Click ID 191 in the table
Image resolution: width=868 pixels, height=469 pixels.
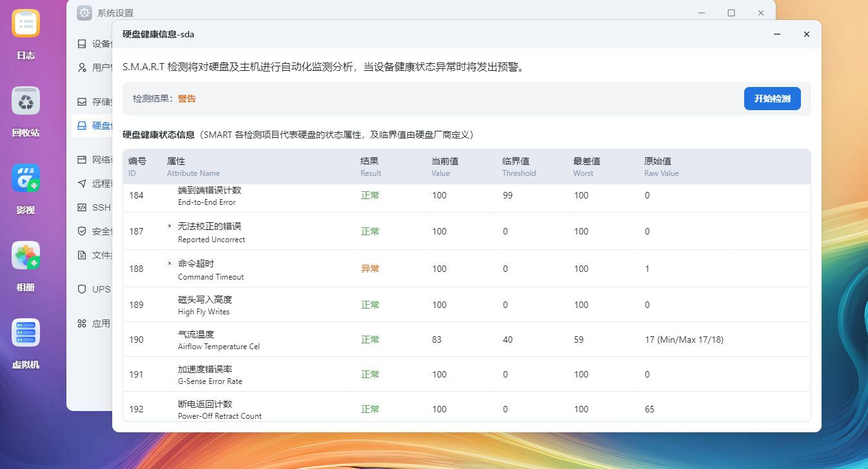(x=136, y=374)
